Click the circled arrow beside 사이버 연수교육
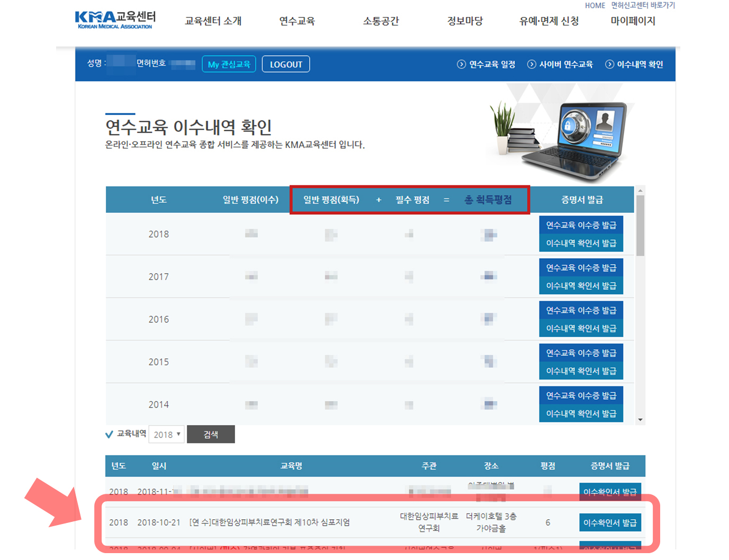Viewport: 729px width, 560px height. (532, 65)
